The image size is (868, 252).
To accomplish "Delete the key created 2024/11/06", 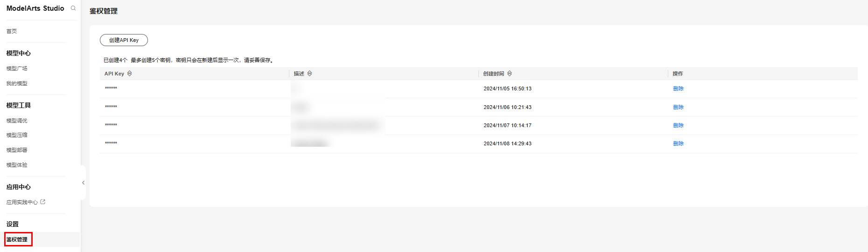I will click(x=678, y=107).
